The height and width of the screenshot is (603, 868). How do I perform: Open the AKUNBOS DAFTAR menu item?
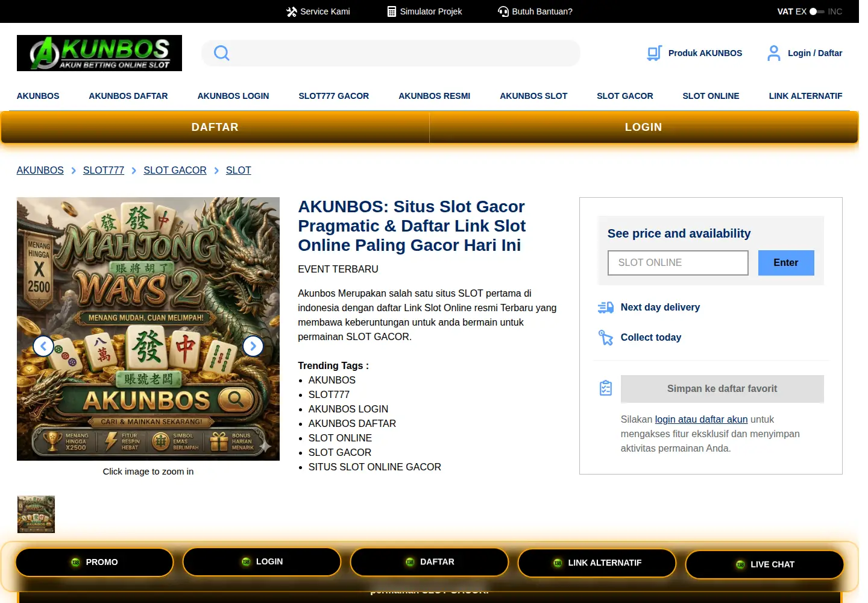click(128, 96)
